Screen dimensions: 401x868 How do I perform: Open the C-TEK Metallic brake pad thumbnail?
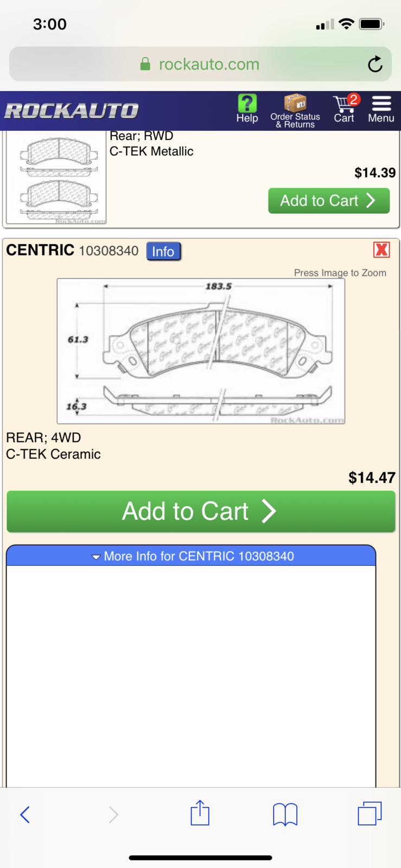[x=56, y=178]
